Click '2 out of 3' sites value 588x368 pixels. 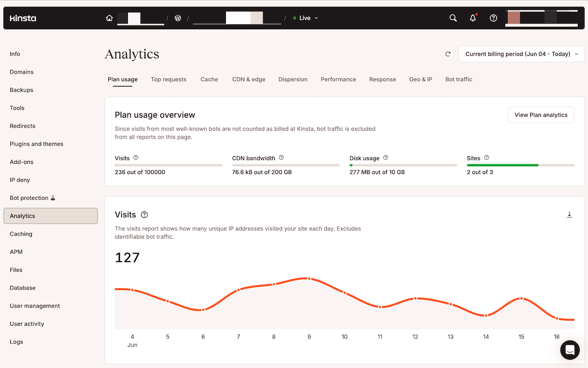pyautogui.click(x=480, y=172)
